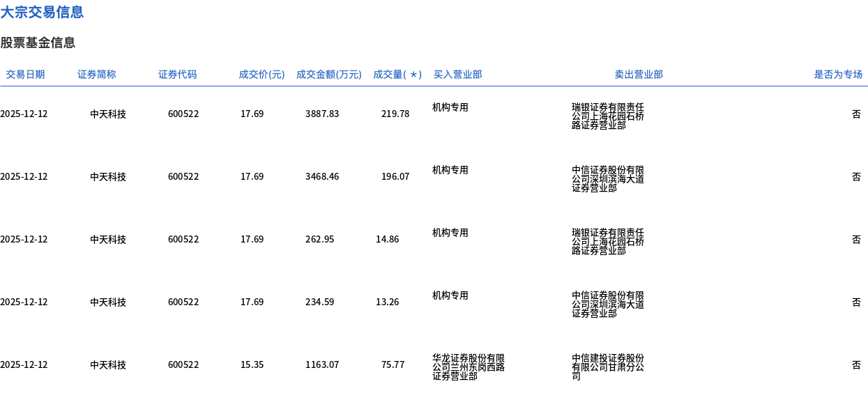Image resolution: width=868 pixels, height=400 pixels.
Task: Select amount cell 262.95
Action: click(320, 239)
